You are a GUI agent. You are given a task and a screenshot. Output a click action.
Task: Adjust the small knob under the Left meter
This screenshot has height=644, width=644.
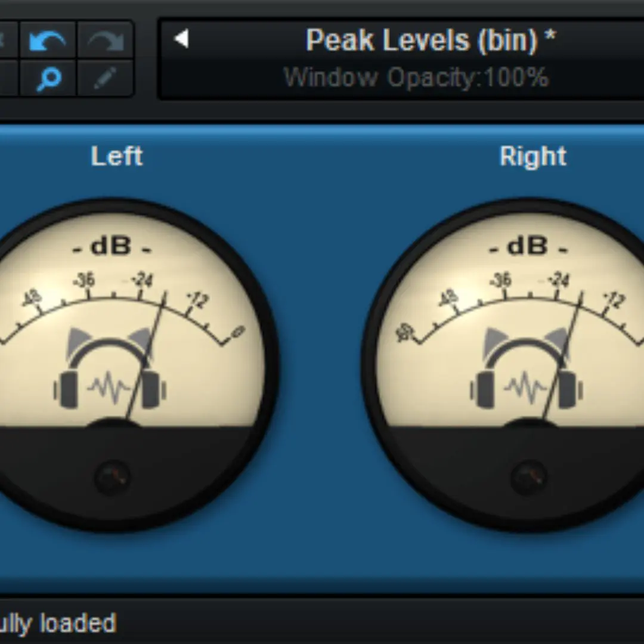click(x=113, y=477)
